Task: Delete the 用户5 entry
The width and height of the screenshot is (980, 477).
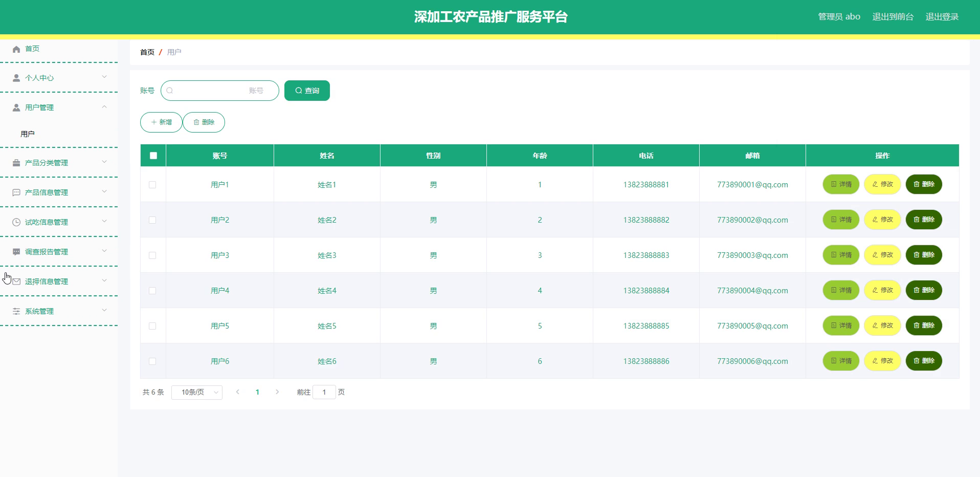Action: (924, 326)
